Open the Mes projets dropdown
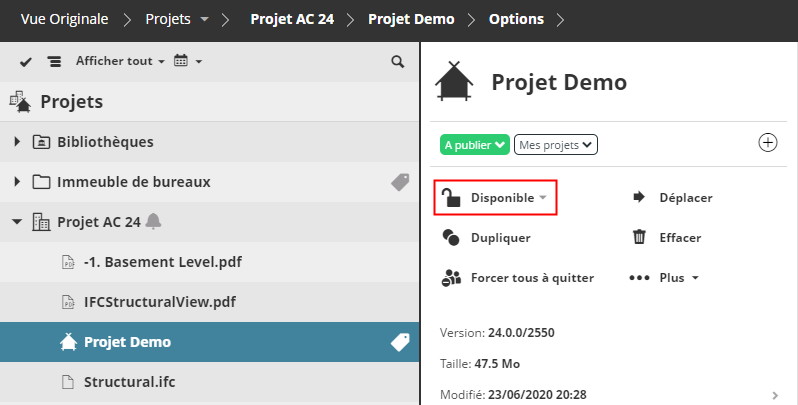798x405 pixels. pos(556,145)
